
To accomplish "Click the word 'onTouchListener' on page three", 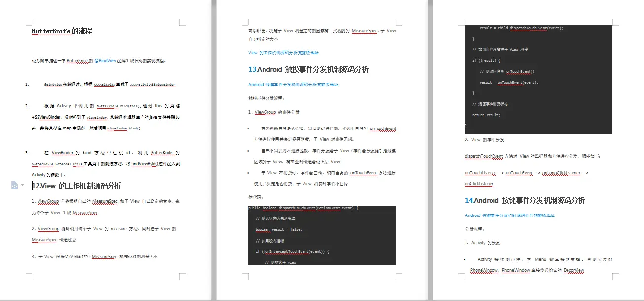I will pos(481,173).
